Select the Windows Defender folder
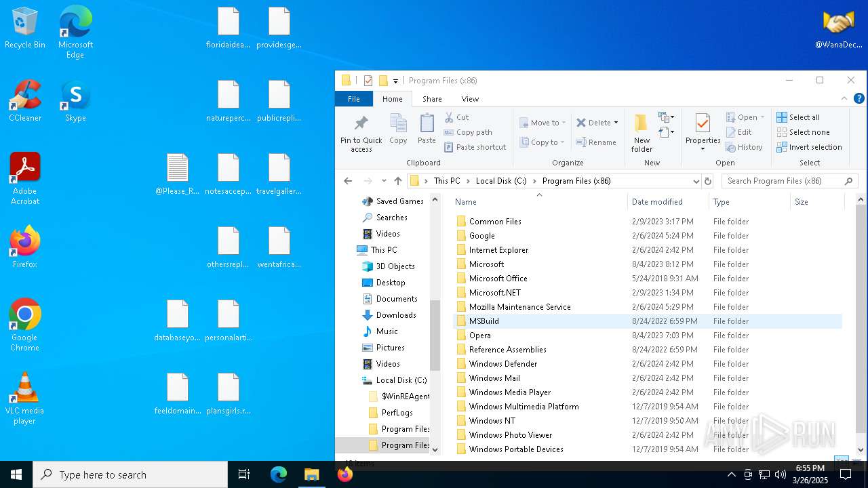868x488 pixels. [x=648, y=364]
